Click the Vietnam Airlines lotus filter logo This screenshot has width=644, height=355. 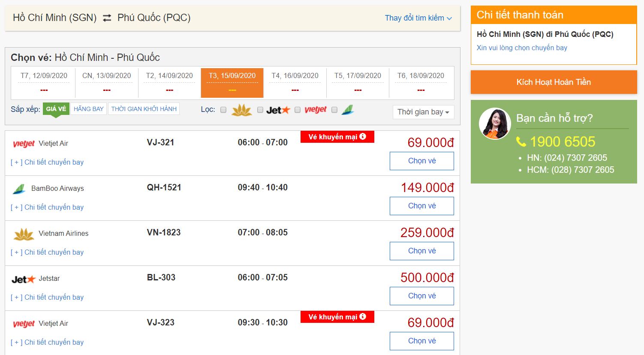tap(241, 110)
